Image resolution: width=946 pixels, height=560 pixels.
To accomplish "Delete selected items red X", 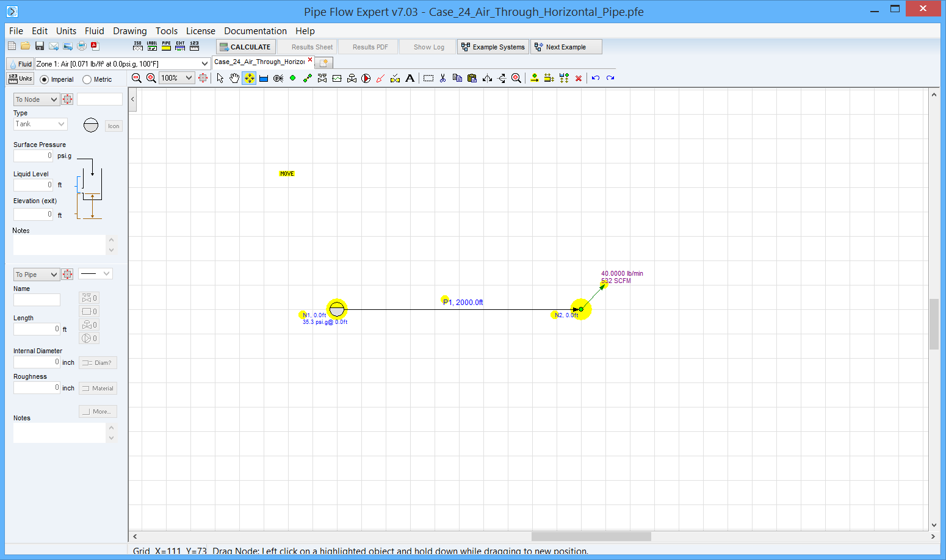I will tap(579, 78).
